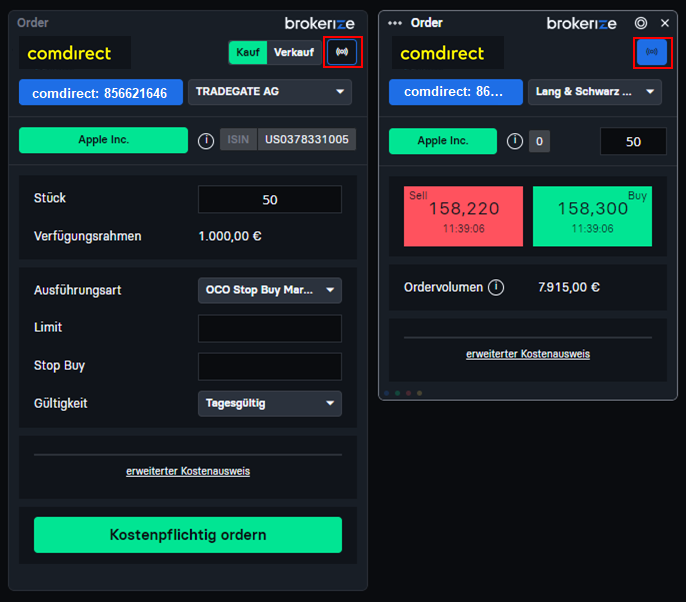686x602 pixels.
Task: Click Kostenpflichtig ordern button
Action: [x=188, y=535]
